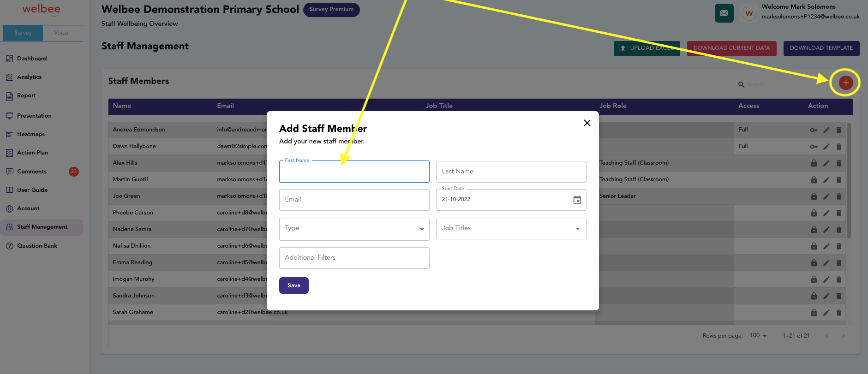
Task: Click the lock icon for Joe Green
Action: tap(814, 196)
